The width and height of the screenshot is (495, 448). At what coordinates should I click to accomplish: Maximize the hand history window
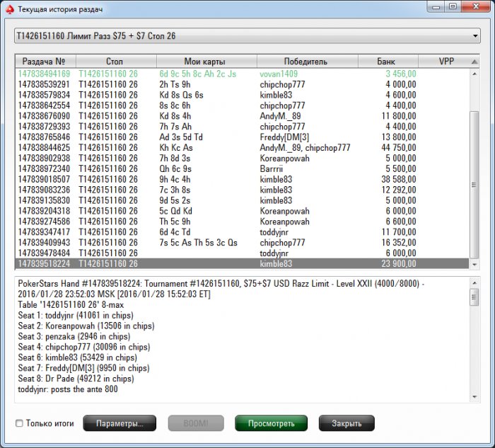coord(453,6)
